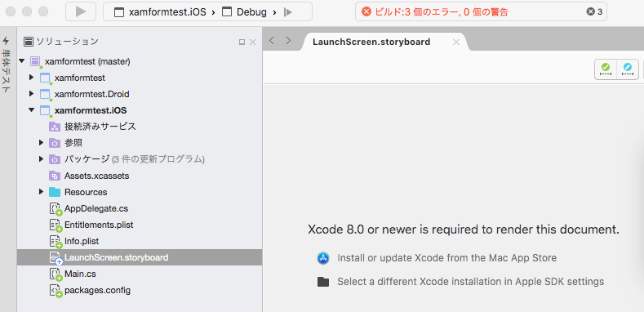This screenshot has width=644, height=312.
Task: Click the Main.cs file icon
Action: tap(55, 274)
